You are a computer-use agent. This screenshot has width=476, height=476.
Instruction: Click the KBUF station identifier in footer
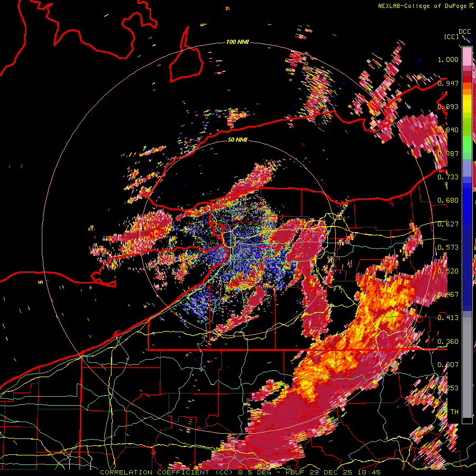click(x=295, y=472)
